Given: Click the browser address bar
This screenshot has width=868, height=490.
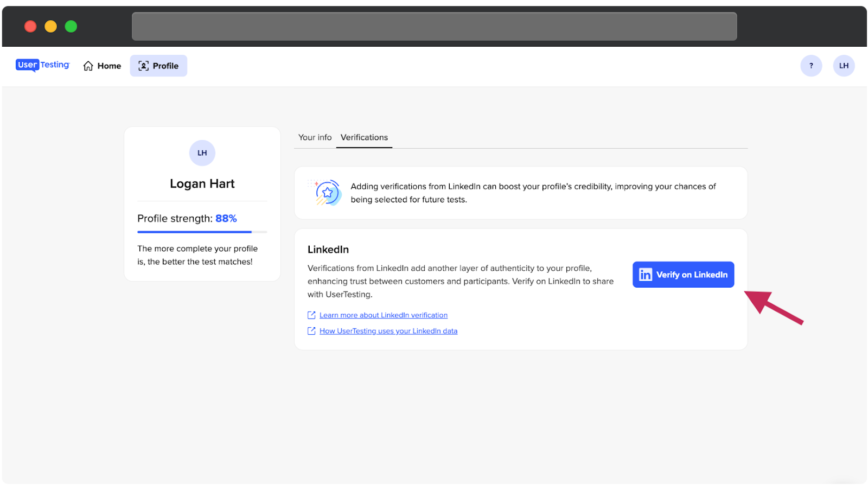Looking at the screenshot, I should [435, 26].
